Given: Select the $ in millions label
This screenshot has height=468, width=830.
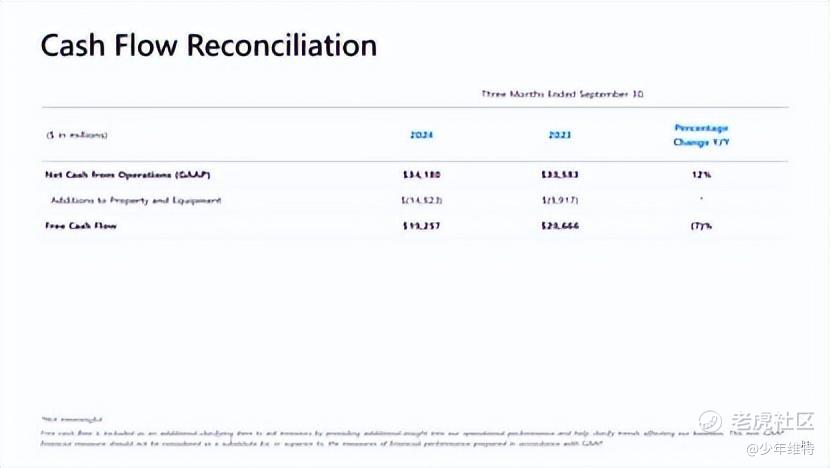Looking at the screenshot, I should tap(77, 135).
